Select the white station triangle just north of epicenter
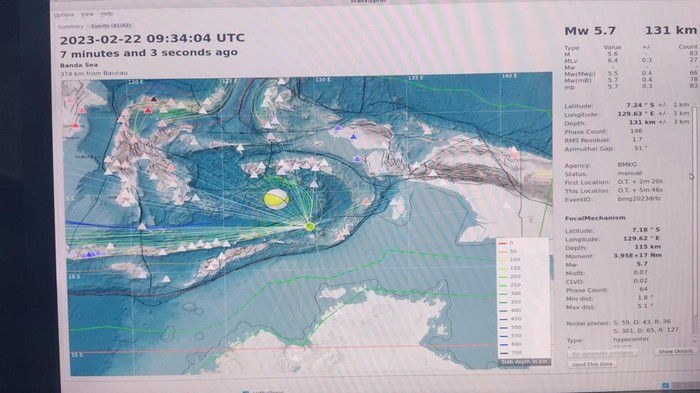 point(314,184)
